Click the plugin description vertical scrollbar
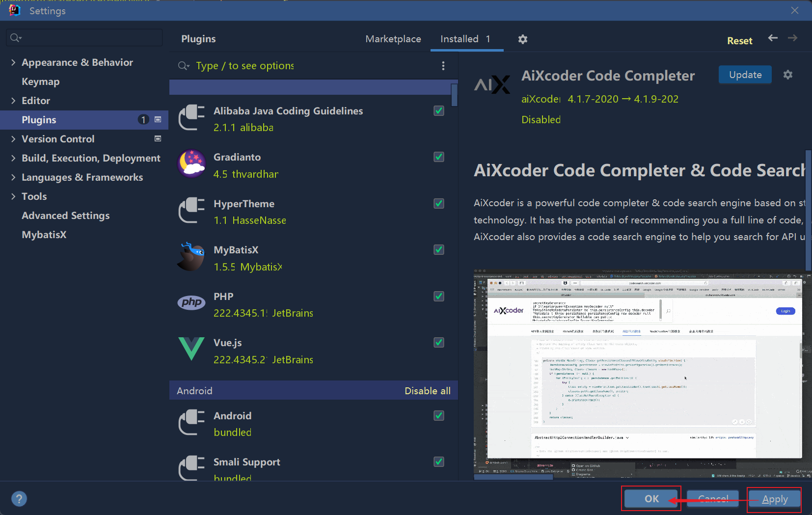812x515 pixels. pyautogui.click(x=808, y=210)
